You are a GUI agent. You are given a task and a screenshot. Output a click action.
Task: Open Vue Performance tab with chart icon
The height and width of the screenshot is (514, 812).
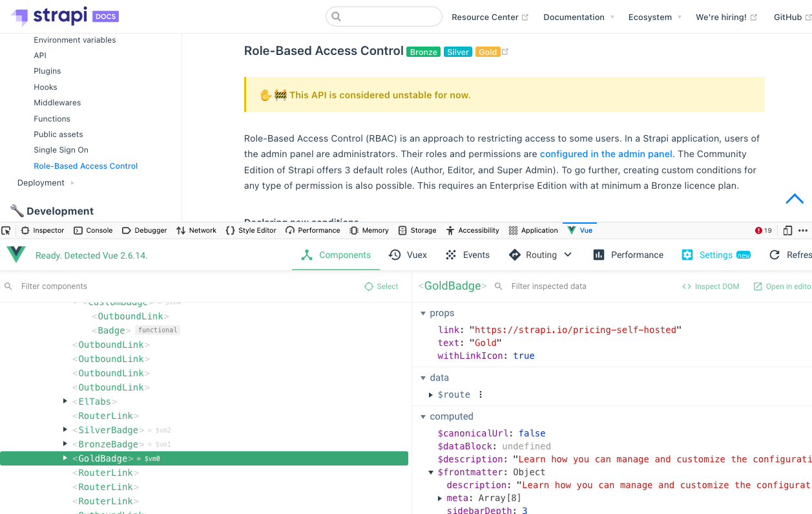pos(628,255)
